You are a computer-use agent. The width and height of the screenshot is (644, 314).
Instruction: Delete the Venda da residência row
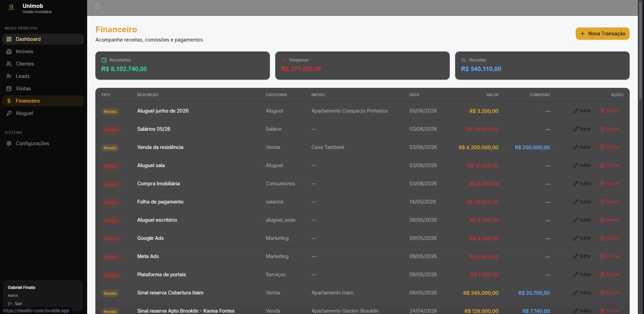(610, 147)
